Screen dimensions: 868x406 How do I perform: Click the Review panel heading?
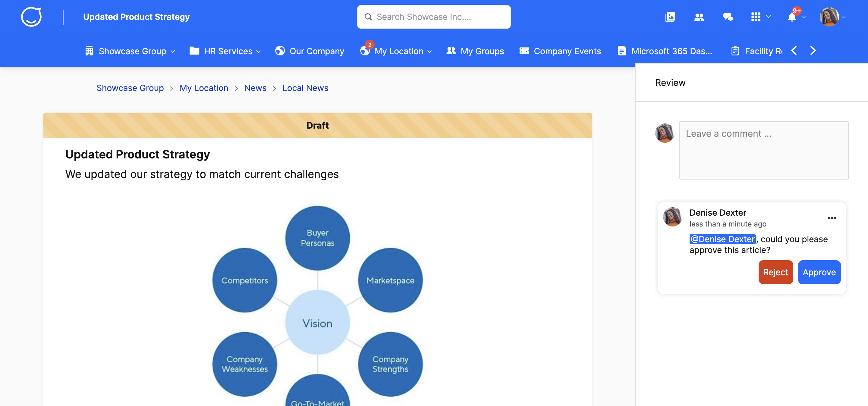coord(670,83)
